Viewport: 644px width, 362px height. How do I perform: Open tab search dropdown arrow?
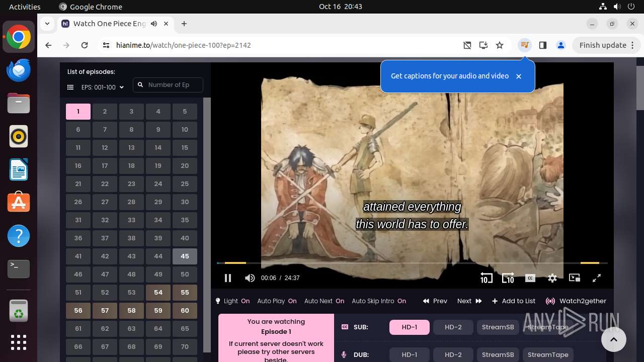click(47, 24)
